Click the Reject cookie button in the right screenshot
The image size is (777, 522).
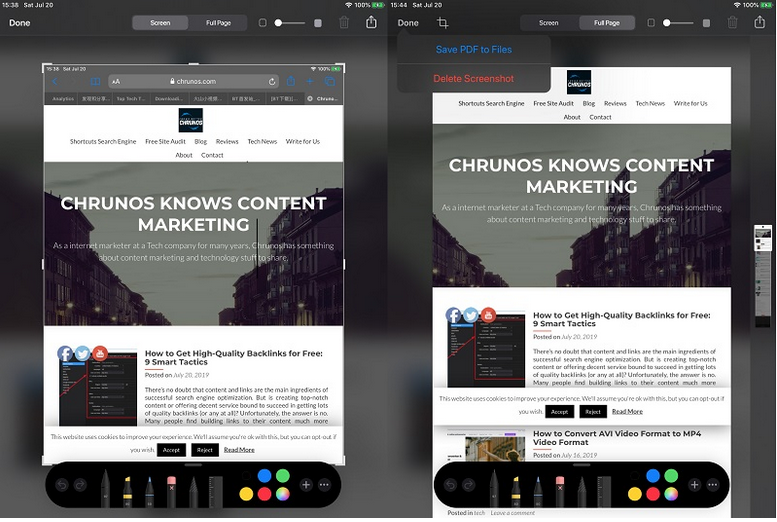(593, 411)
